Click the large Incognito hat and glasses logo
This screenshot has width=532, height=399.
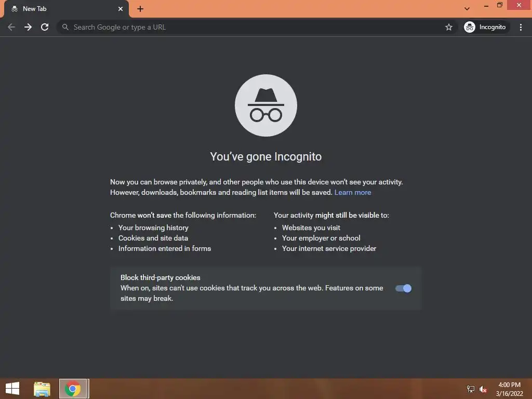click(x=266, y=105)
